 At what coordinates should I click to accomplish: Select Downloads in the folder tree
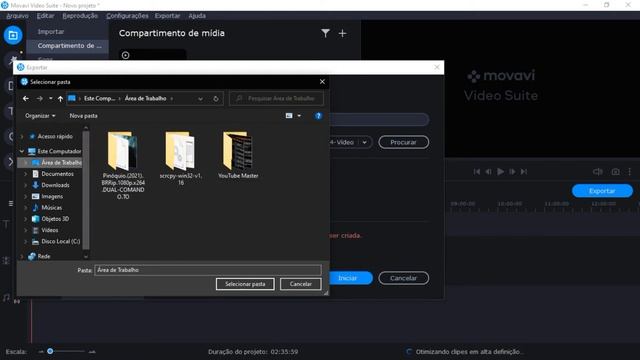(55, 185)
